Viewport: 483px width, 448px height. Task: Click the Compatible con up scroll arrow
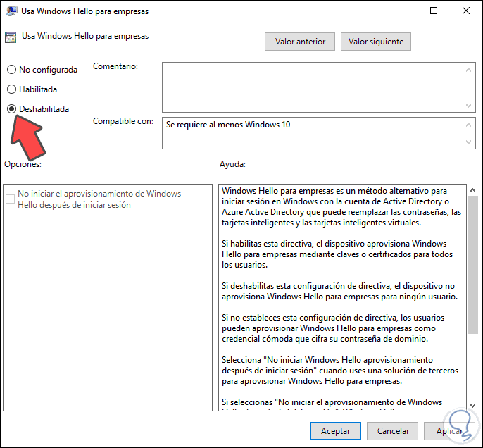[x=468, y=125]
